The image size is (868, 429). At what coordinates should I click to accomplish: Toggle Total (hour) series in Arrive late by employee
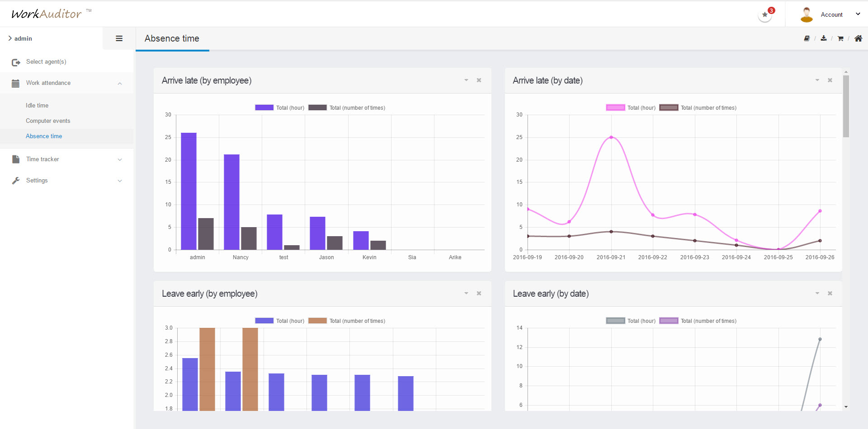point(279,108)
